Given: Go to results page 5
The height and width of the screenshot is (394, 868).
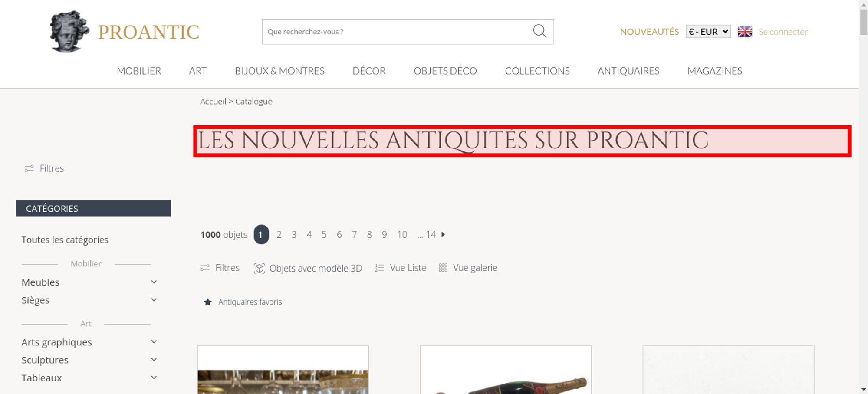Looking at the screenshot, I should coord(324,235).
